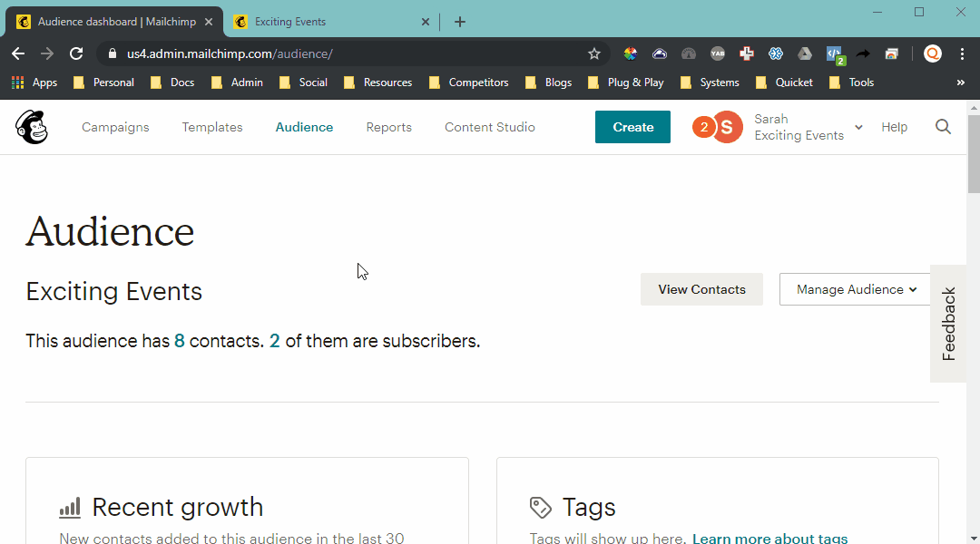Screen dimensions: 980x544
Task: Click the Exciting Events audience heading
Action: tap(113, 292)
